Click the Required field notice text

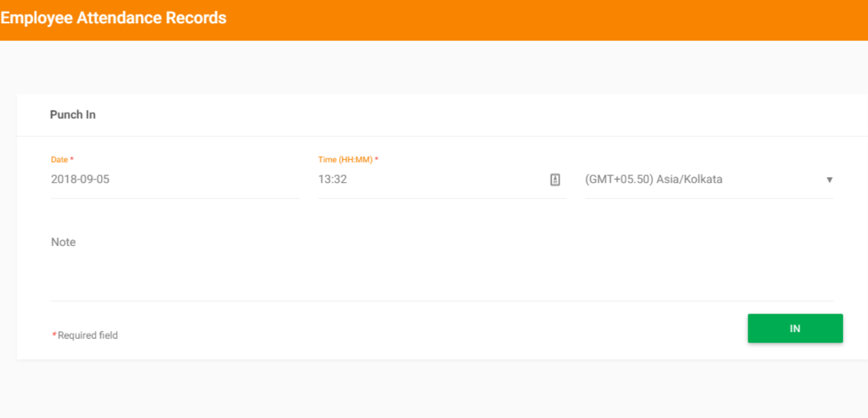87,335
